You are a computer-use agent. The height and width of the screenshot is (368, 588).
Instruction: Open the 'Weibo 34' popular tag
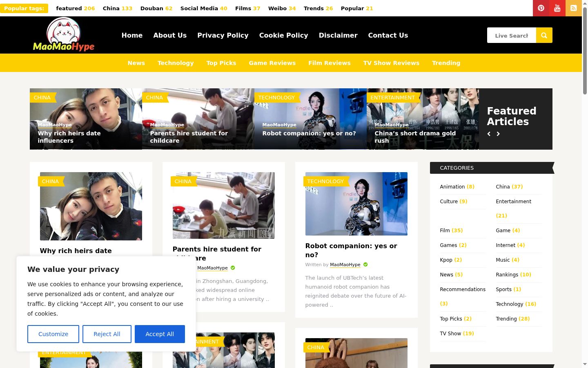coord(282,8)
